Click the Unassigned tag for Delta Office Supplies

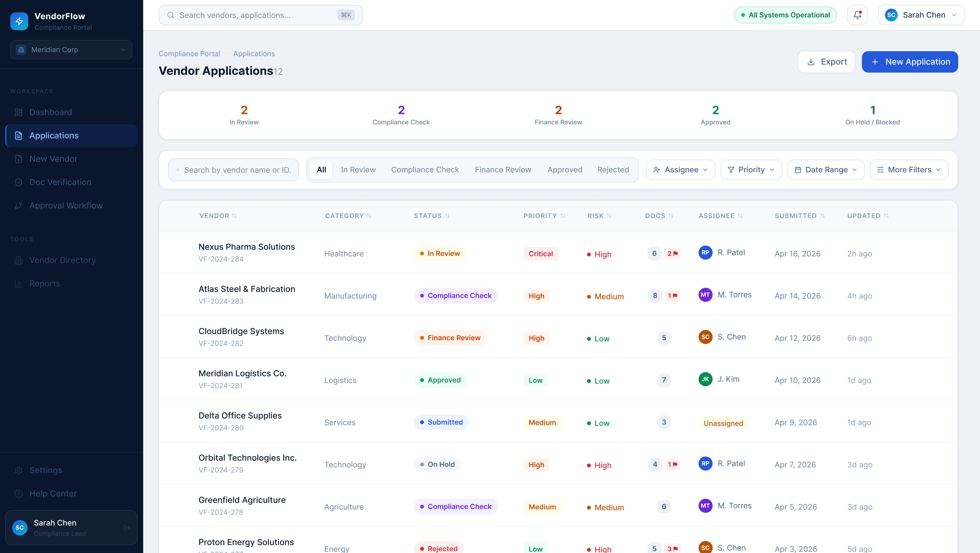tap(723, 423)
